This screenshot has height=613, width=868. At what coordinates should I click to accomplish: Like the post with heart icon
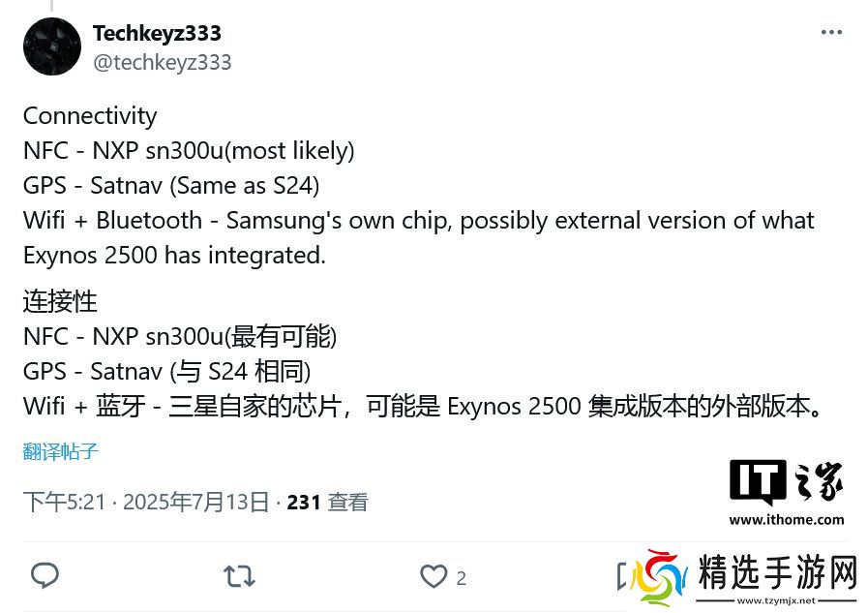[x=434, y=576]
